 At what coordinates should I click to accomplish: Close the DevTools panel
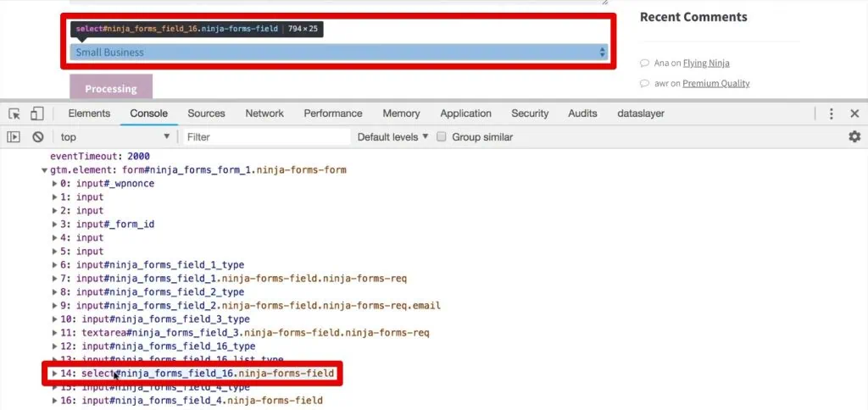854,114
